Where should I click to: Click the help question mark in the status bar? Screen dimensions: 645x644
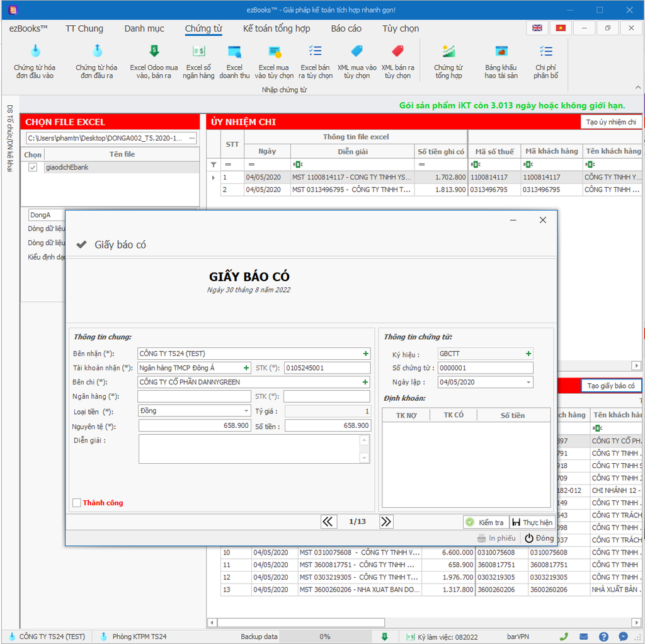tap(603, 636)
